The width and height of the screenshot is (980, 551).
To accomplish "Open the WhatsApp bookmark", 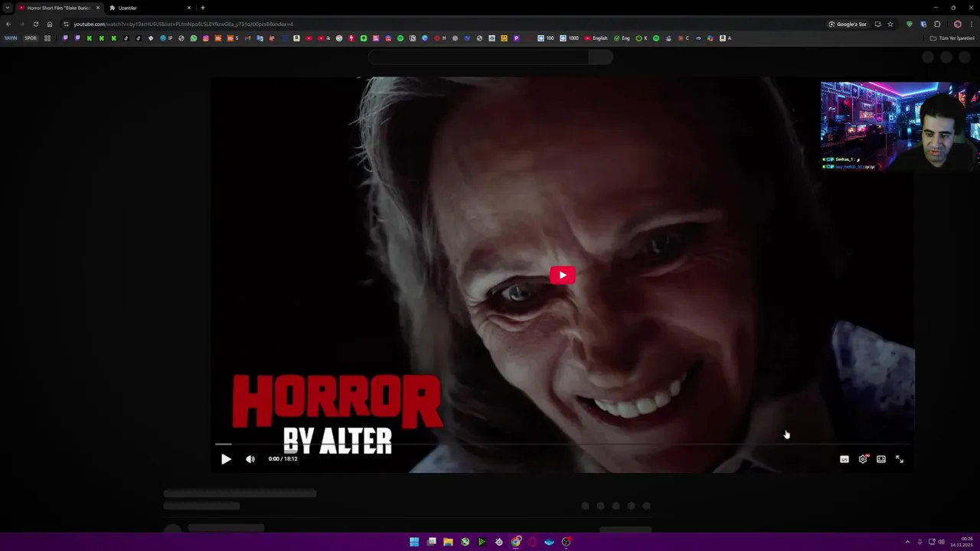I will (194, 38).
